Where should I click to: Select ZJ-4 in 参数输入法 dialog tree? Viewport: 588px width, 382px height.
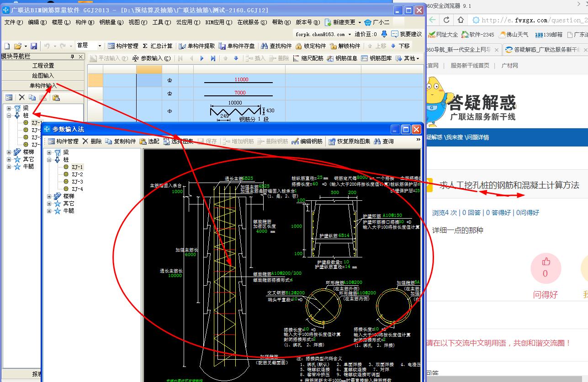pos(77,189)
